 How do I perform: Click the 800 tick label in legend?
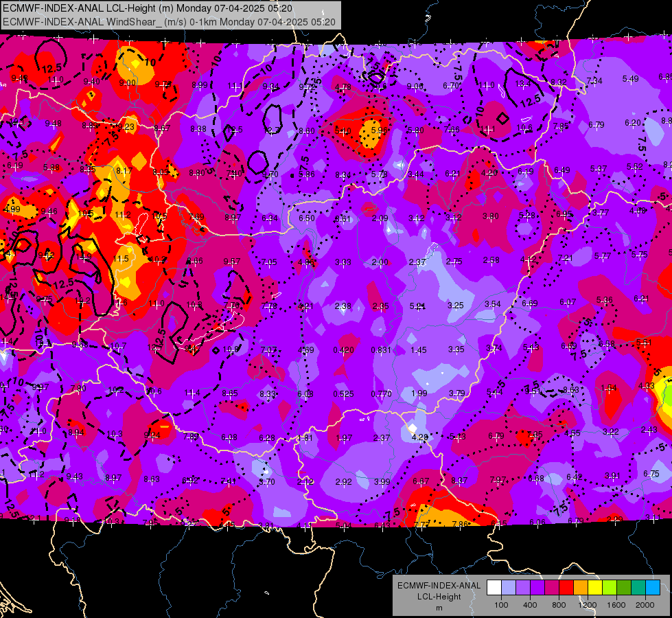559,605
